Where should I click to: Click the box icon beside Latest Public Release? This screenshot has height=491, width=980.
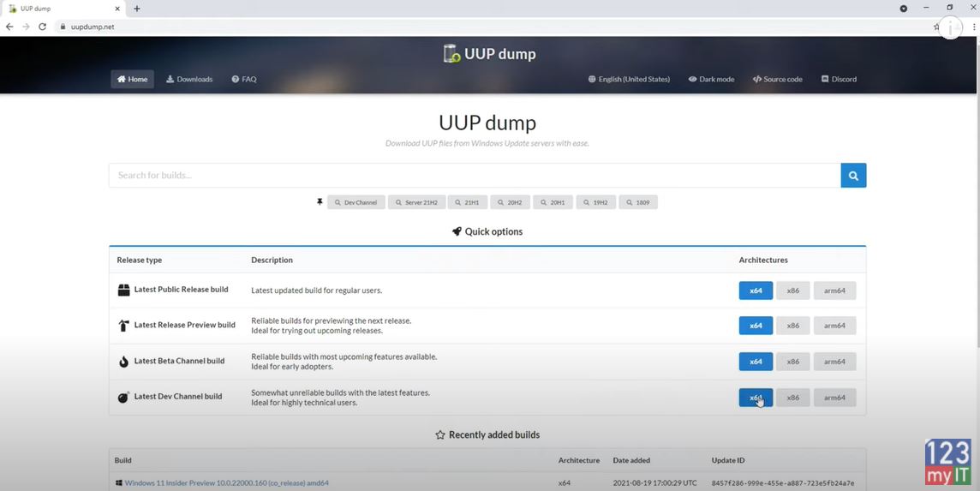point(123,290)
